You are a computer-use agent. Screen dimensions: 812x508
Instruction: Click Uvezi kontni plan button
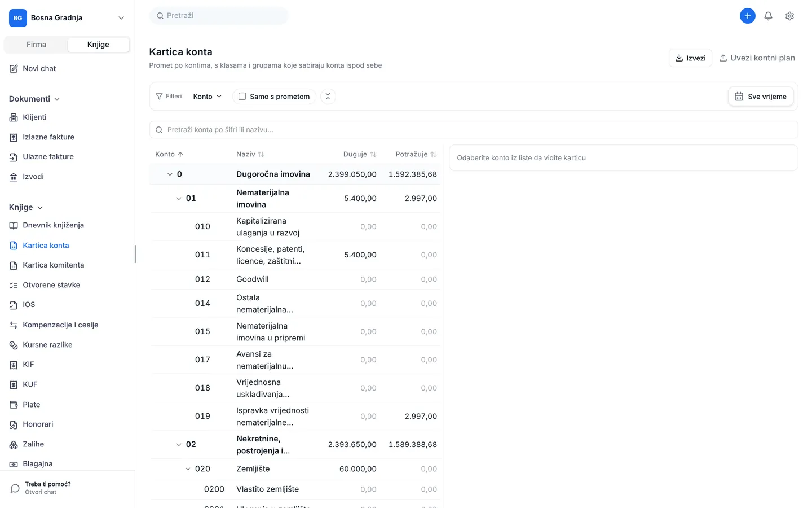tap(757, 58)
